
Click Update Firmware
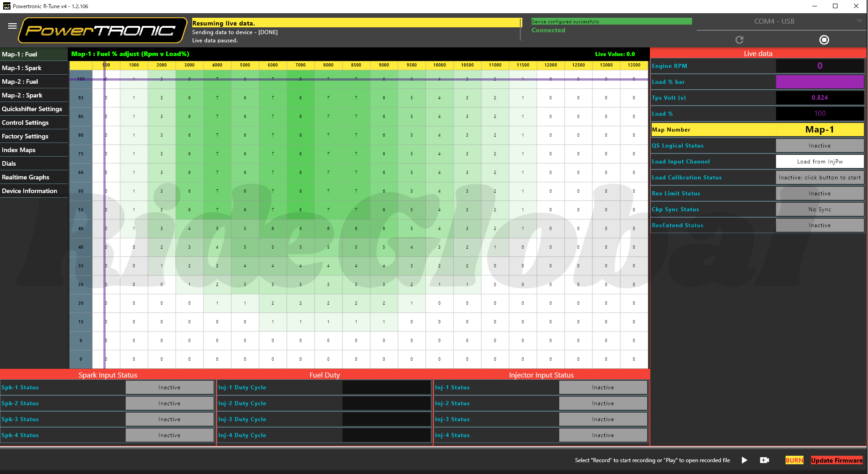pos(837,460)
